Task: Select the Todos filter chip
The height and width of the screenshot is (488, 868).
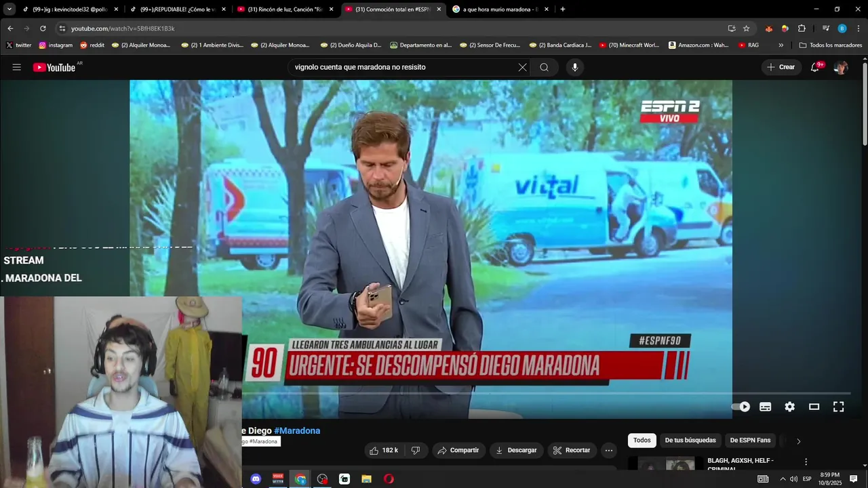Action: 642,441
